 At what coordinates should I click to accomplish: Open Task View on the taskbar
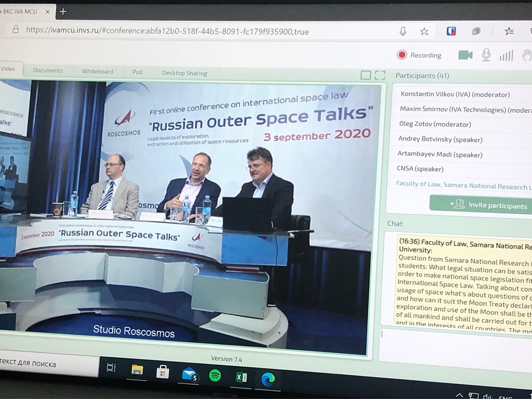pos(111,367)
